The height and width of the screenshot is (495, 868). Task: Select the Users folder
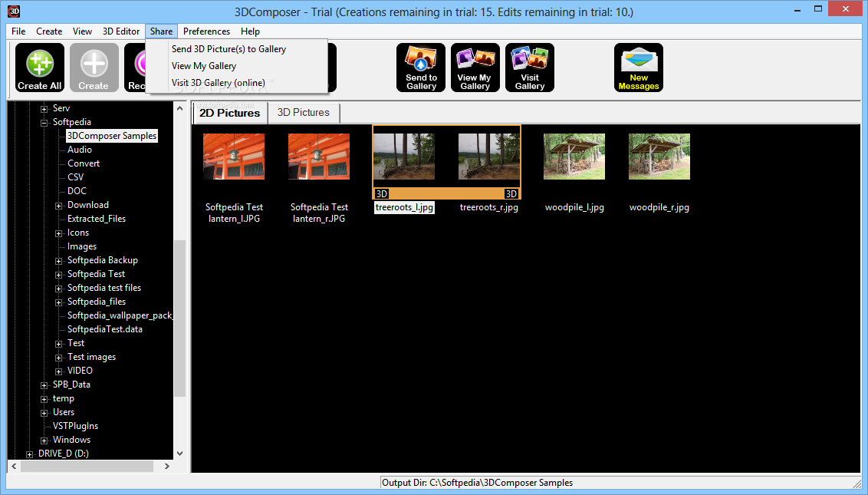(x=64, y=412)
